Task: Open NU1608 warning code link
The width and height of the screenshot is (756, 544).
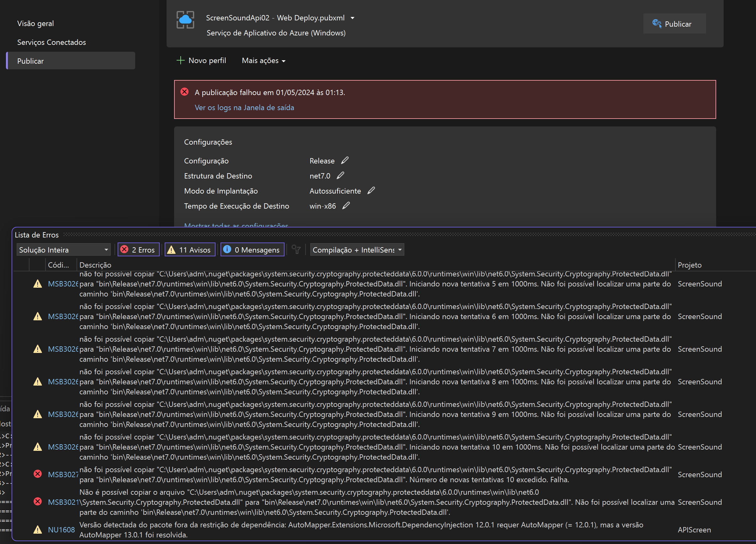Action: tap(61, 530)
